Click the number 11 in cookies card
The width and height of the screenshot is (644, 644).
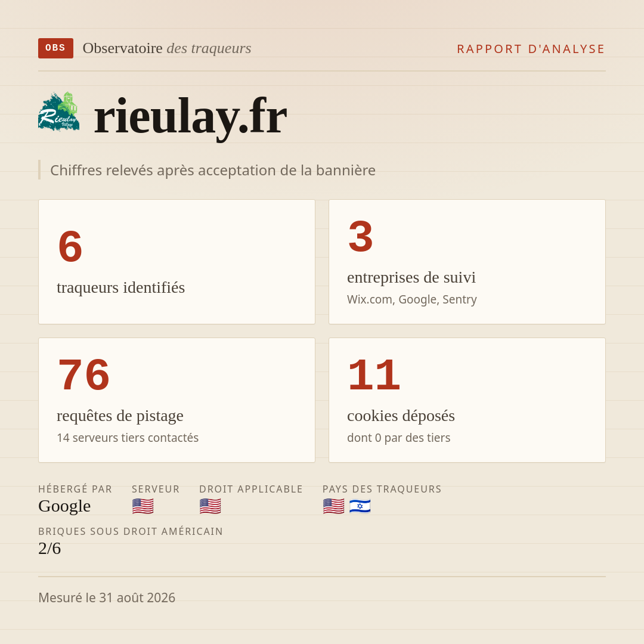pyautogui.click(x=374, y=374)
